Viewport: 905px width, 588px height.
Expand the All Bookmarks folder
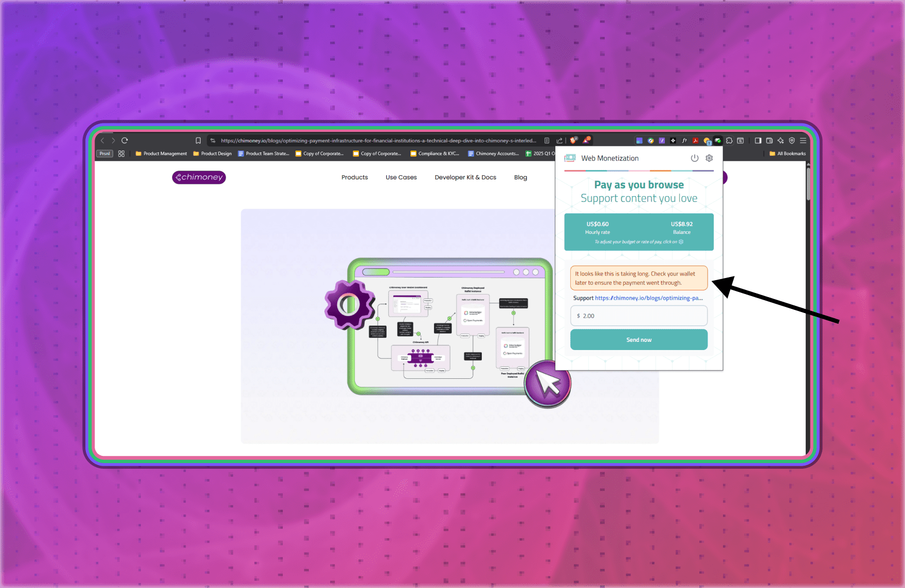(x=787, y=154)
